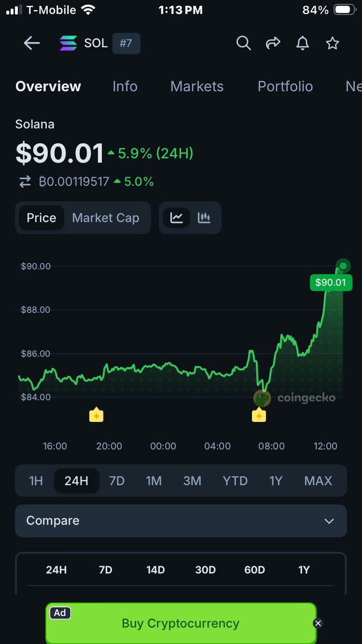Dismiss the ad with X button

click(318, 623)
